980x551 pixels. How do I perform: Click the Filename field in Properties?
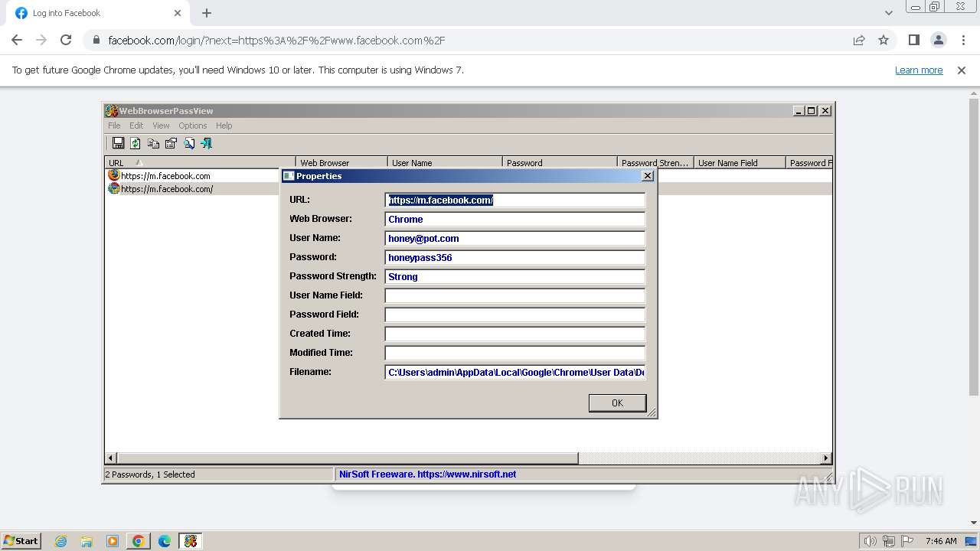tap(515, 372)
